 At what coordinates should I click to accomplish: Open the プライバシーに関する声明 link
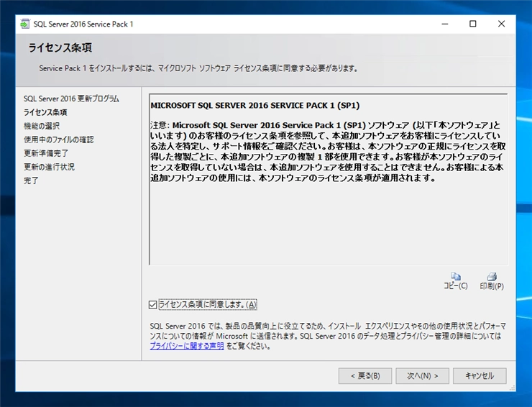point(187,346)
